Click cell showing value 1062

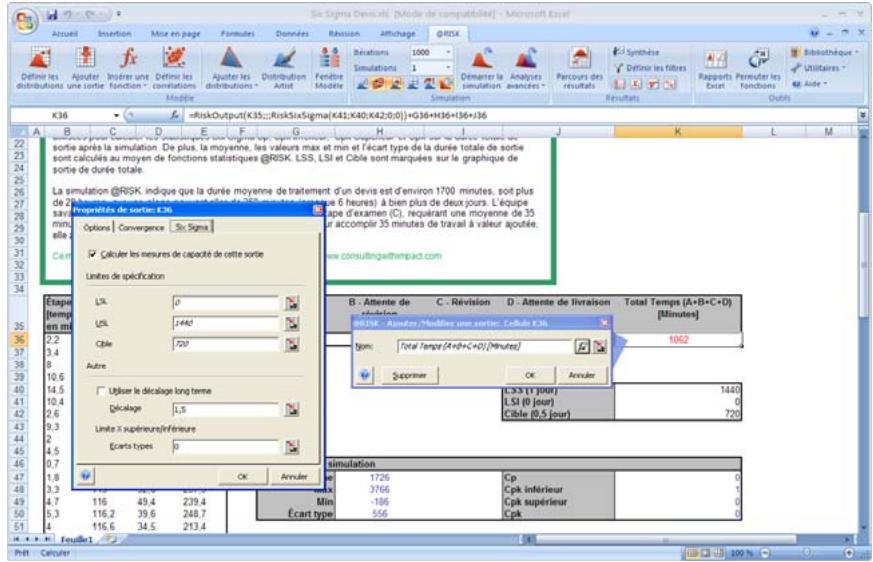point(678,340)
